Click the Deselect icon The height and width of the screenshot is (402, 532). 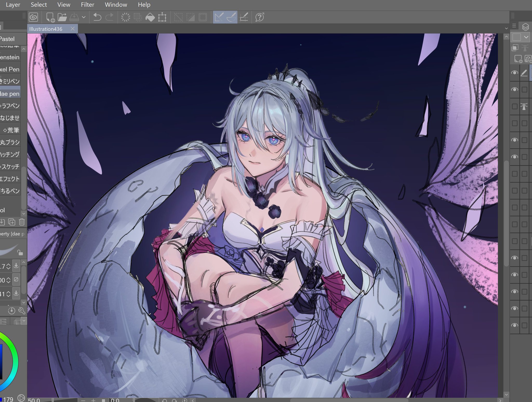pos(178,17)
